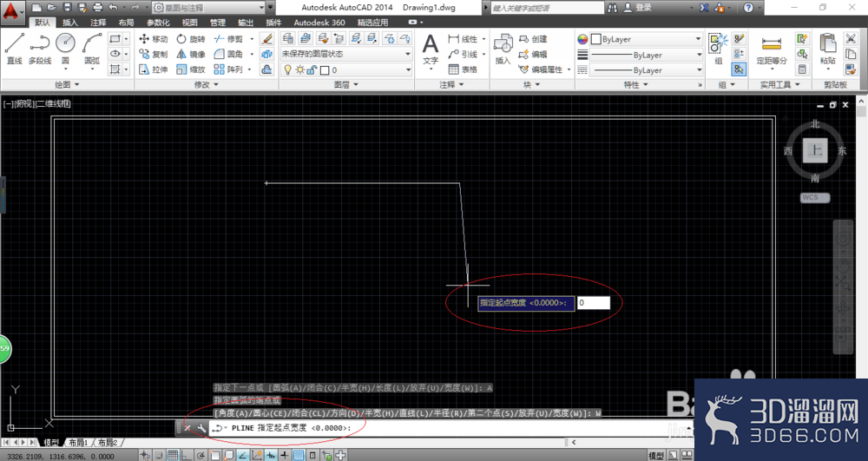Screen dimensions: 868x461
Task: Click the 圆角 (Fillet) tool
Action: point(228,54)
